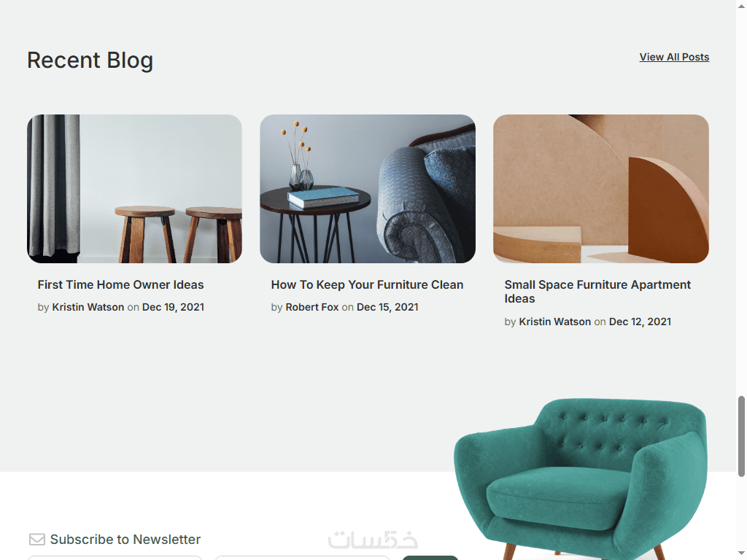Image resolution: width=747 pixels, height=560 pixels.
Task: Click the Dec 19, 2021 date link
Action: [173, 307]
